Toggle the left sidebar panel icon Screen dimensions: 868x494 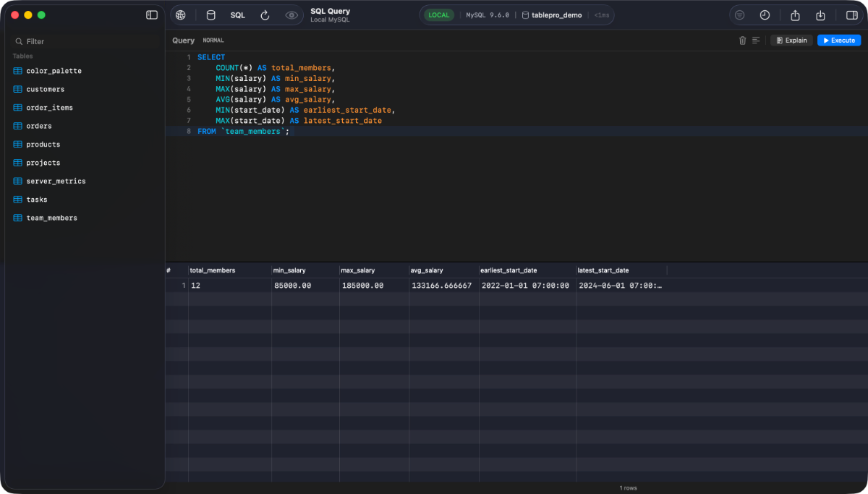pos(151,14)
